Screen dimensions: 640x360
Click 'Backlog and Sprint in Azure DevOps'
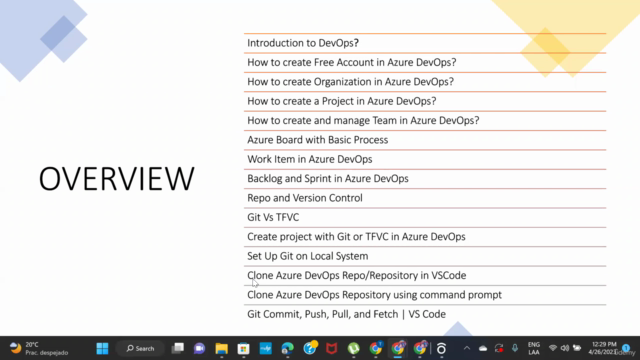tap(328, 179)
